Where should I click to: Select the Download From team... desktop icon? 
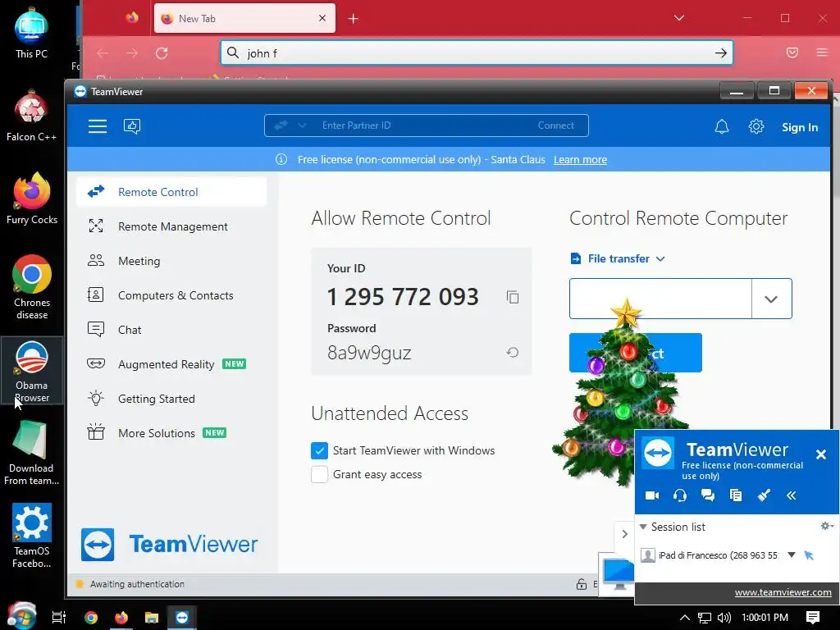(32, 453)
